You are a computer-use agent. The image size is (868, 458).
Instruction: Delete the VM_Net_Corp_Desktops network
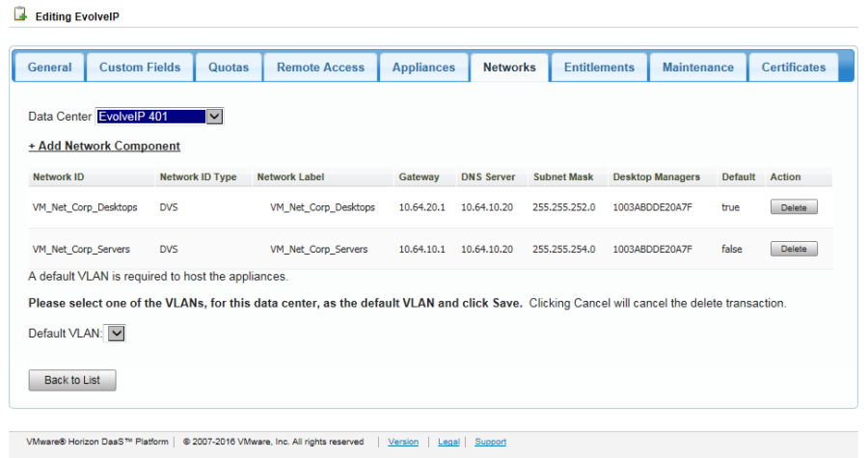tap(793, 207)
